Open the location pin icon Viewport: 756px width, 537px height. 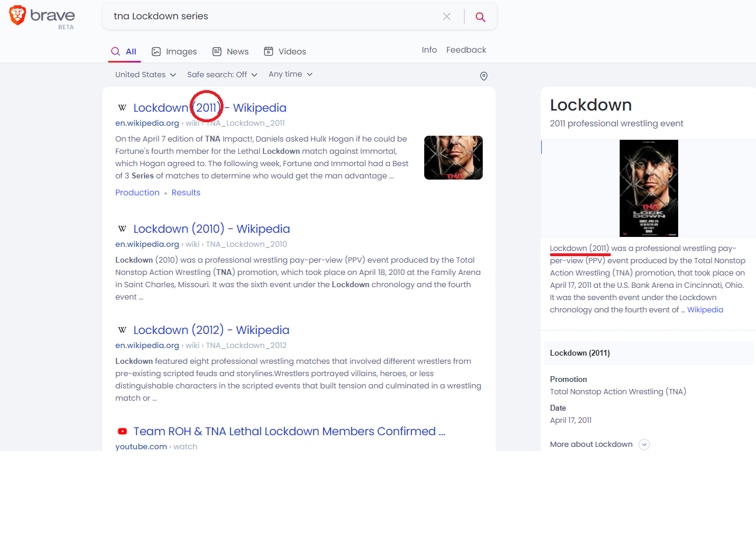[483, 76]
